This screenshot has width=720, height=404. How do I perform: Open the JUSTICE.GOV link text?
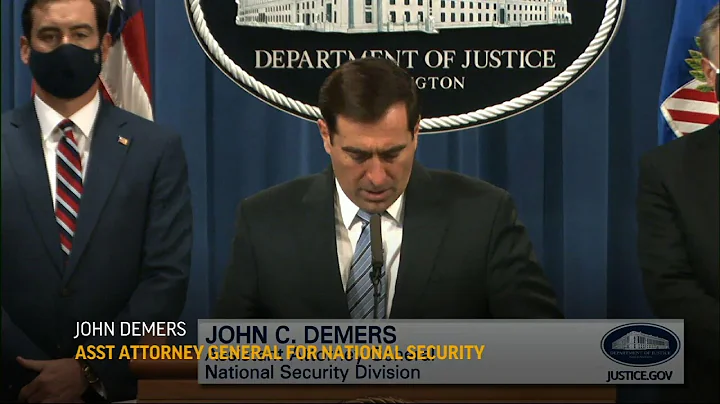pos(640,376)
